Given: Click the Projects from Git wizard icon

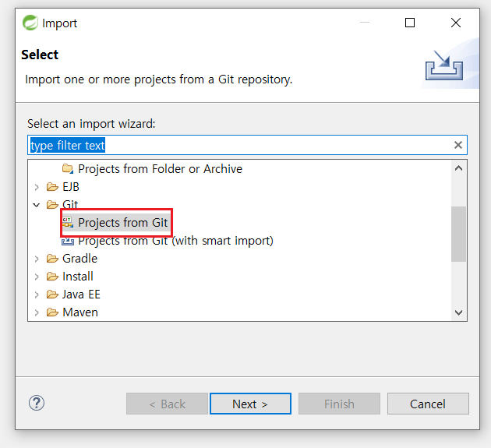Looking at the screenshot, I should 68,223.
